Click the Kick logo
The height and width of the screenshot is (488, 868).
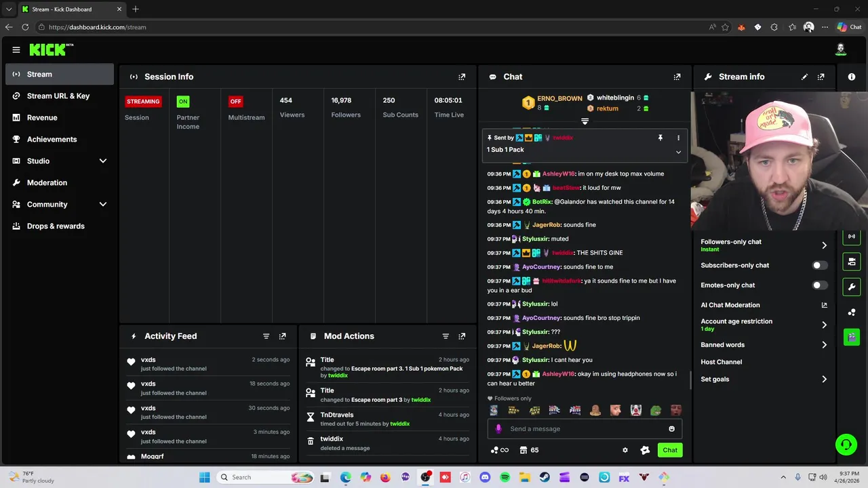coord(51,49)
